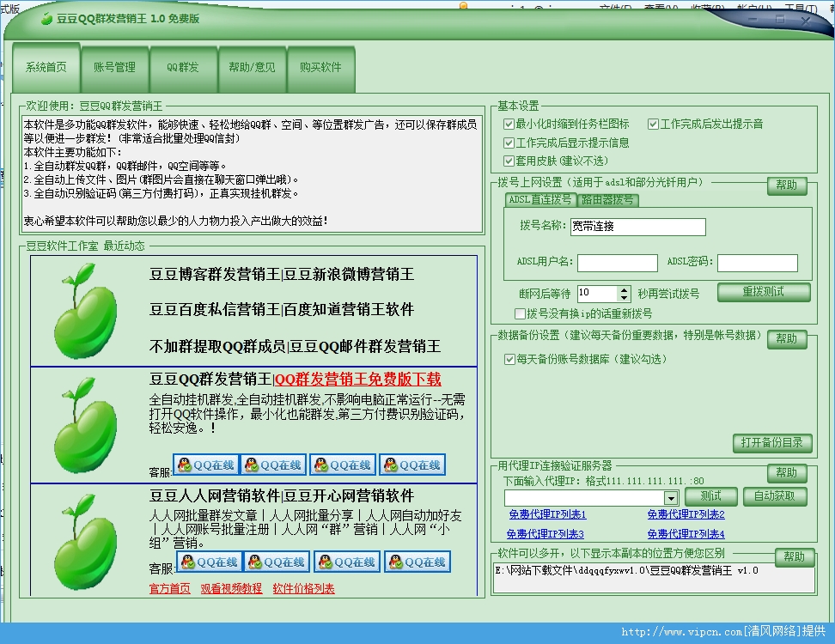Click 豆豆博客群发营销王|豆豆新浪微博营销王 headline
This screenshot has width=835, height=644.
tap(282, 275)
